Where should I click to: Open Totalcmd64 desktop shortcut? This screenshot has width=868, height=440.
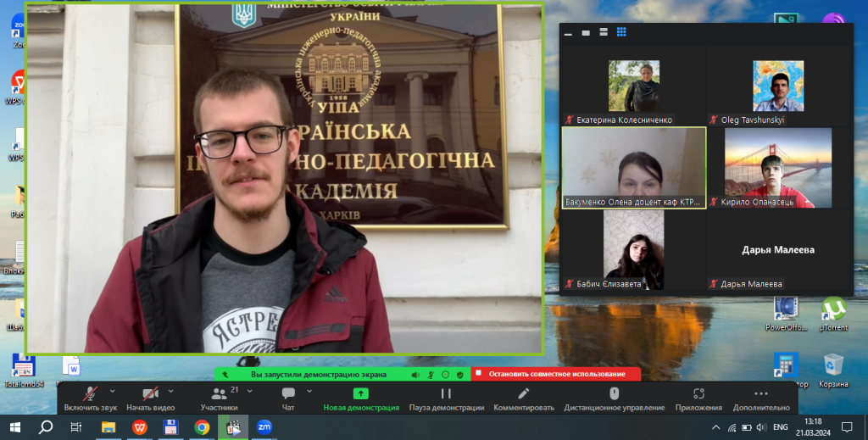[x=23, y=370]
